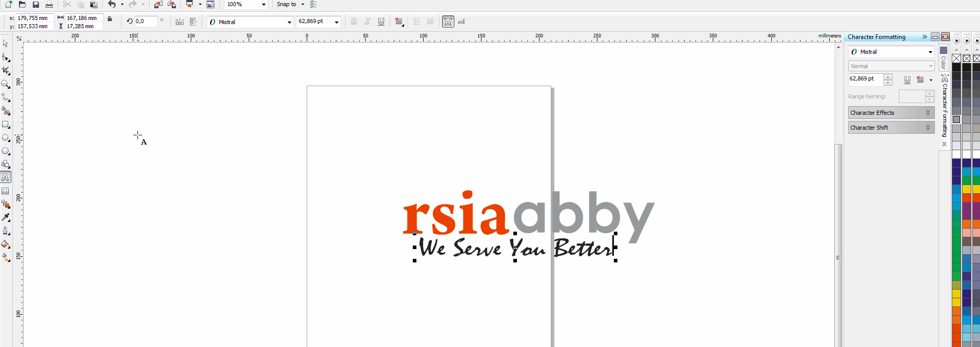This screenshot has width=980, height=347.
Task: Toggle the lock ratio padlock
Action: 110,18
